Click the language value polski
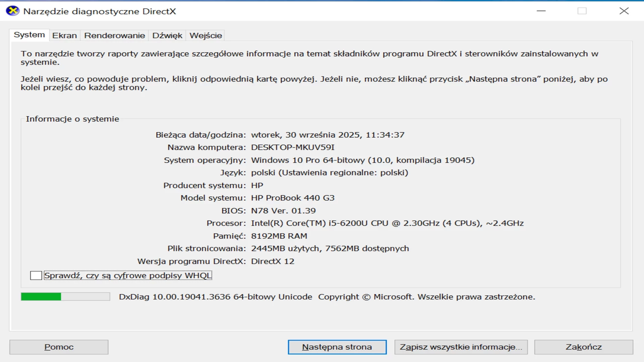This screenshot has height=362, width=644. point(330,173)
